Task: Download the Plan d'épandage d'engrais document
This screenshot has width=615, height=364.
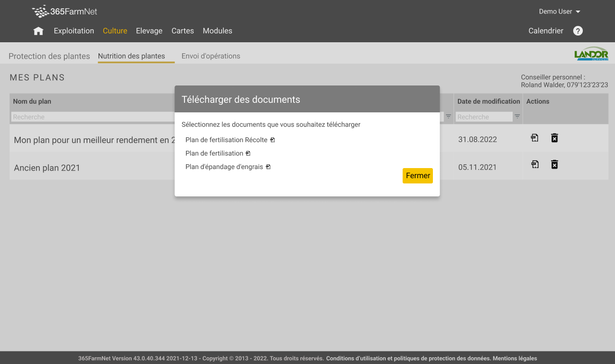Action: 268,167
